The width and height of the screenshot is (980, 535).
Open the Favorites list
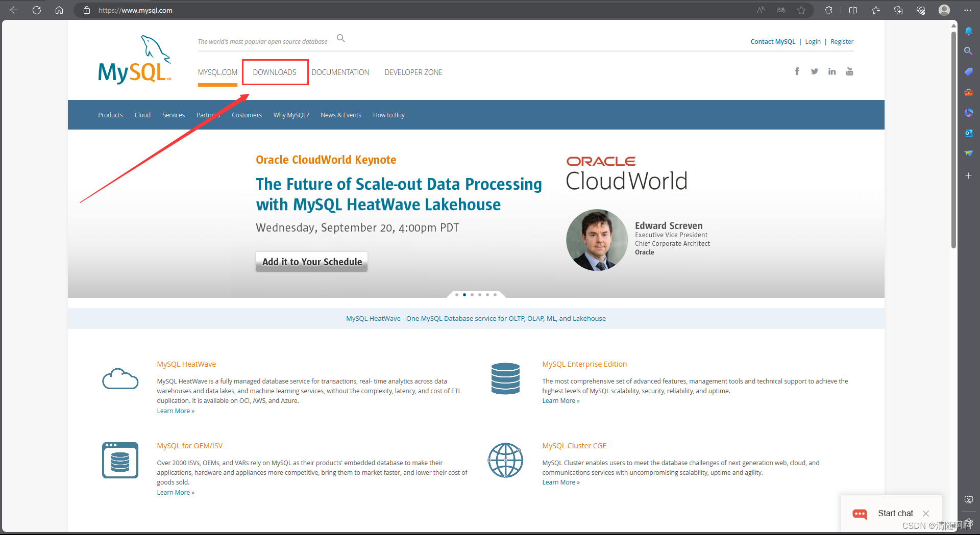(x=876, y=10)
